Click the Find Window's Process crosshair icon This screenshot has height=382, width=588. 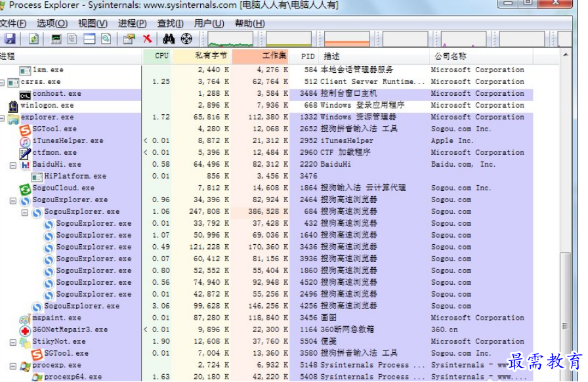click(186, 39)
